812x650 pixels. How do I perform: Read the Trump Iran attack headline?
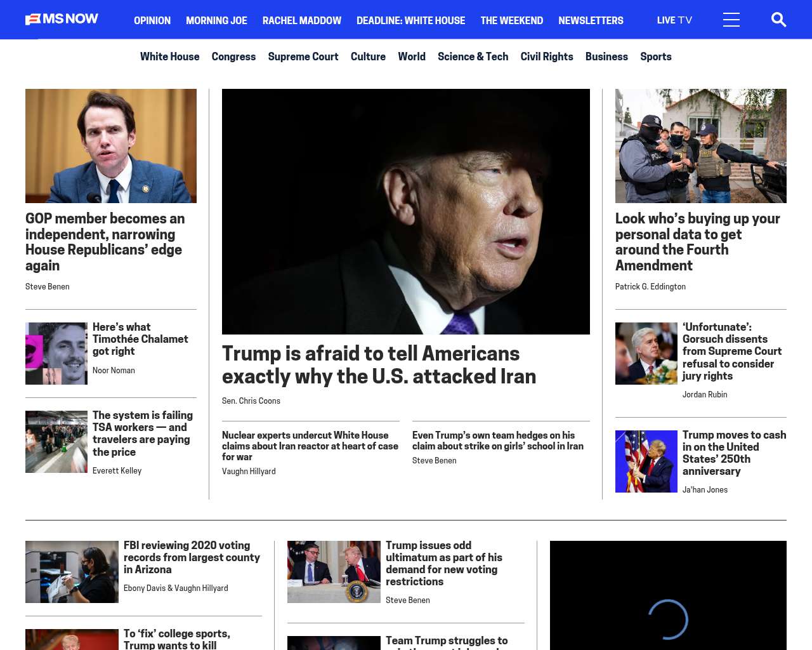click(x=379, y=364)
